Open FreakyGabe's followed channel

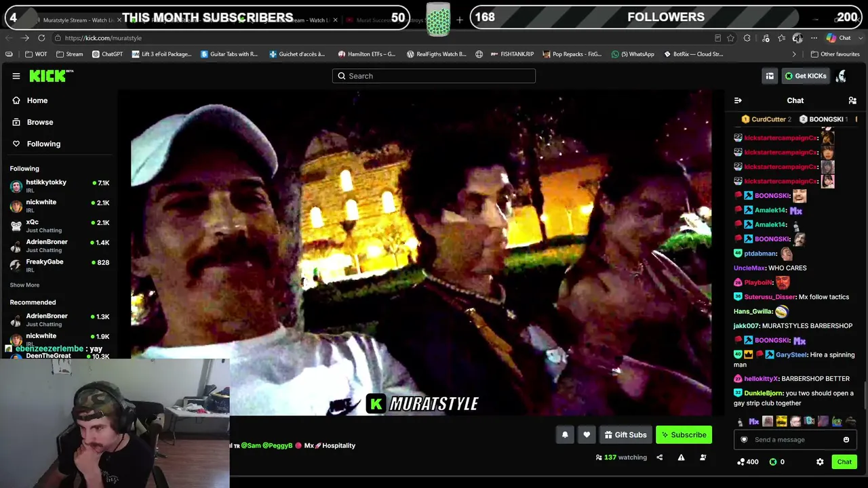click(x=60, y=265)
